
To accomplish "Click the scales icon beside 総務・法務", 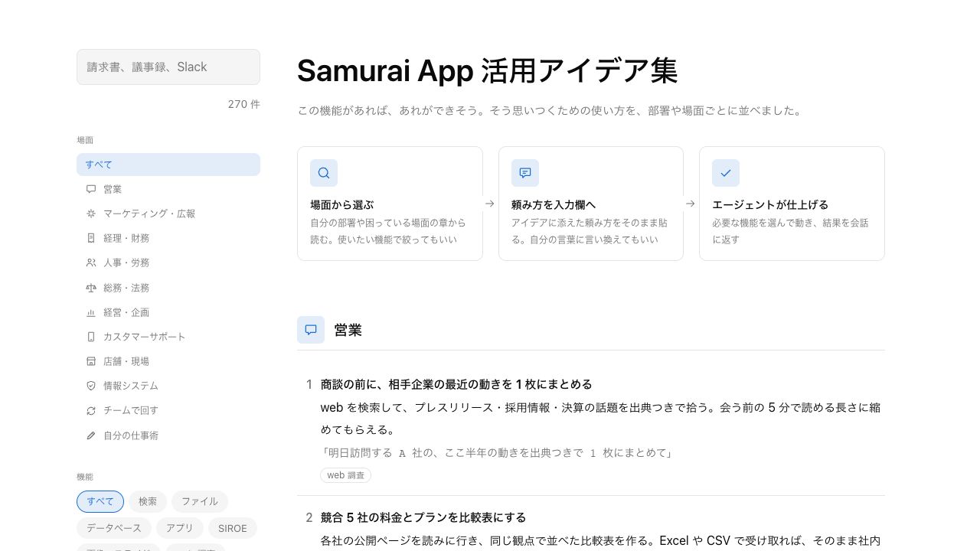I will click(91, 288).
